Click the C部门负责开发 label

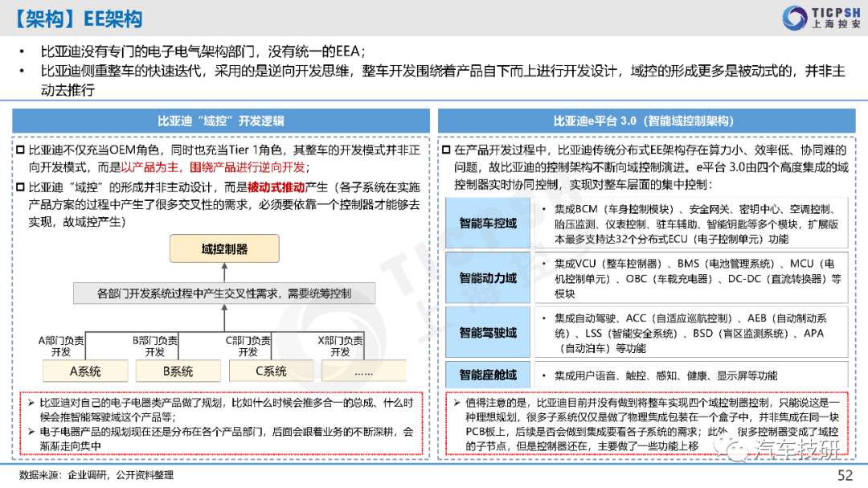(x=248, y=347)
